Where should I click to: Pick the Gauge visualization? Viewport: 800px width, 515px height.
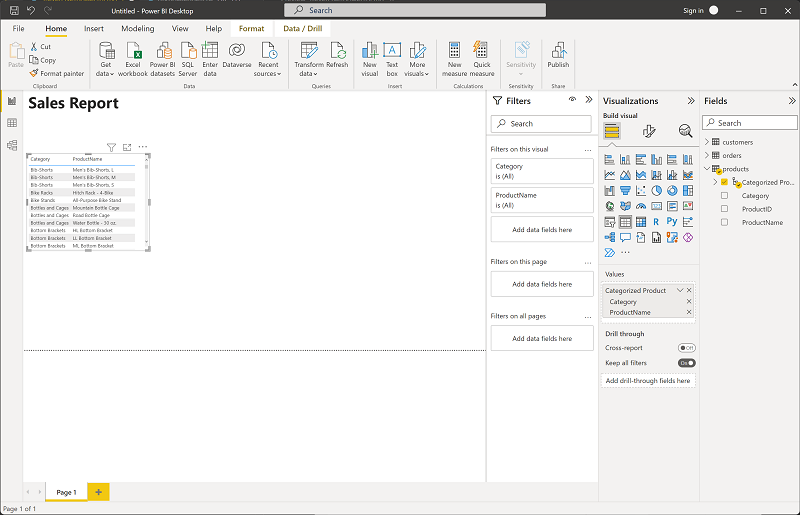pyautogui.click(x=641, y=206)
